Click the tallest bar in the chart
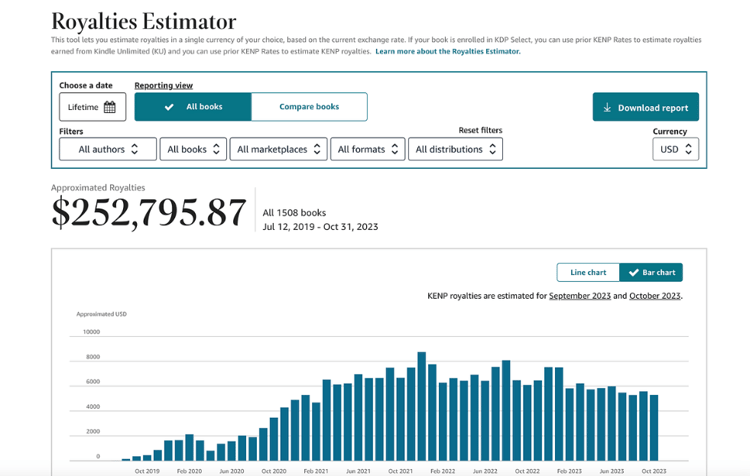 [421, 406]
